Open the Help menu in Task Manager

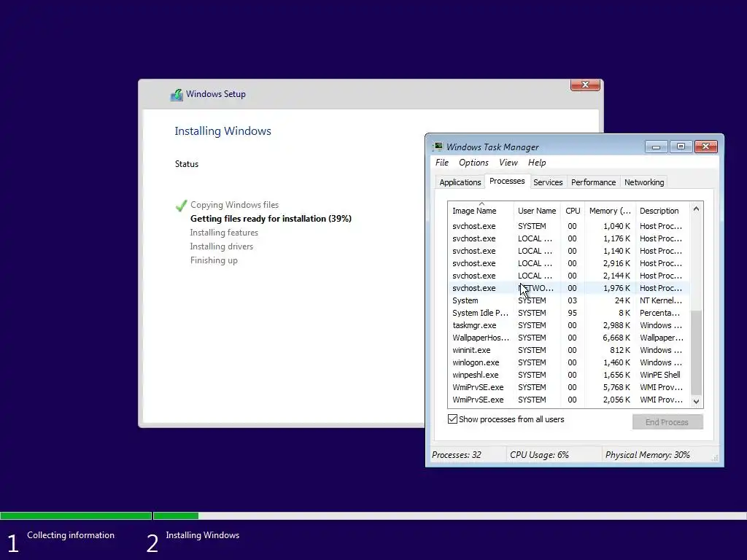[537, 163]
